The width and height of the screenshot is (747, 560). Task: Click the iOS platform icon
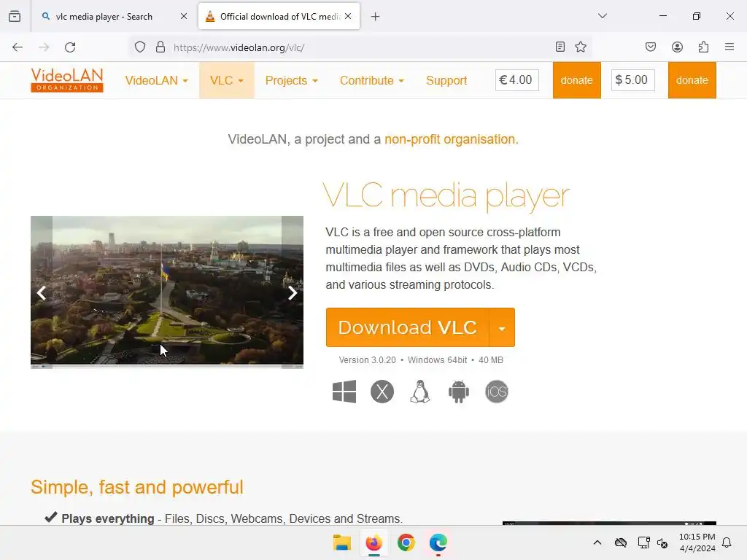pos(496,392)
